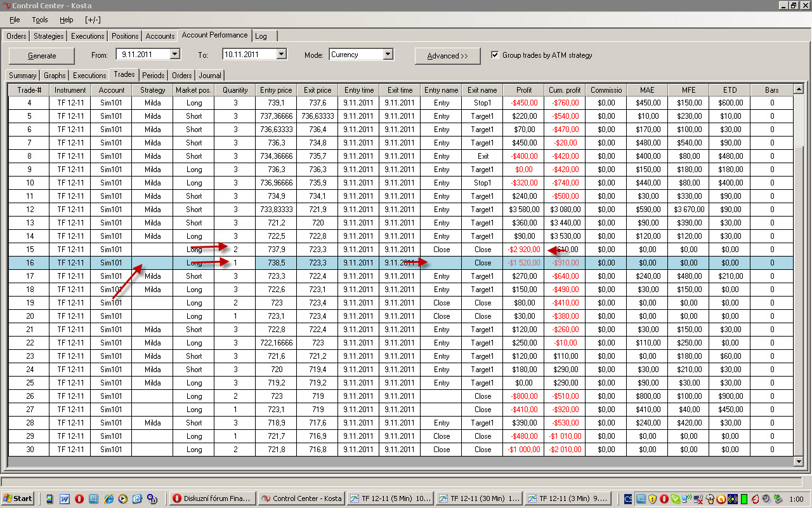Screen dimensions: 812x508
Task: Sort trades by the Profit column header
Action: (524, 90)
